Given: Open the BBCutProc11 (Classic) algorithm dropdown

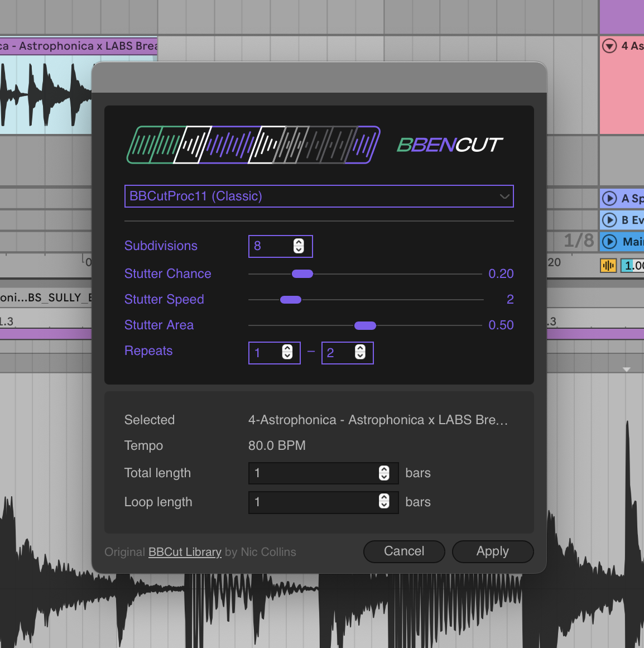Looking at the screenshot, I should (x=319, y=196).
